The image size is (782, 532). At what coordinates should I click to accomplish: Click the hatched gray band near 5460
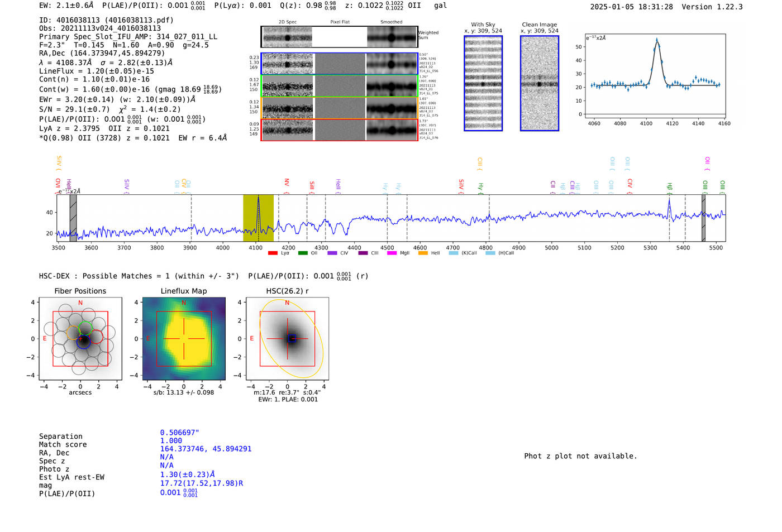(x=704, y=218)
